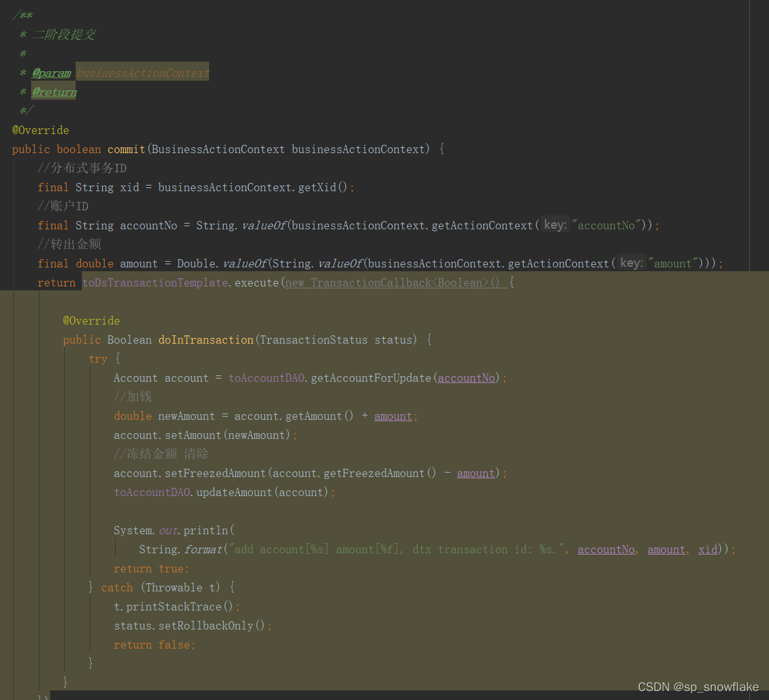Click the return false statement

[154, 645]
